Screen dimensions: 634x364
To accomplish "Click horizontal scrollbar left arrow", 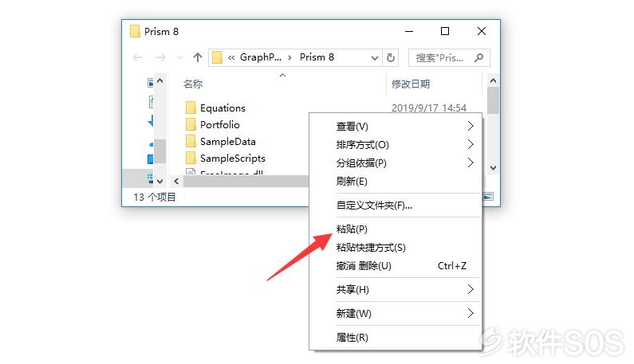I will 176,182.
